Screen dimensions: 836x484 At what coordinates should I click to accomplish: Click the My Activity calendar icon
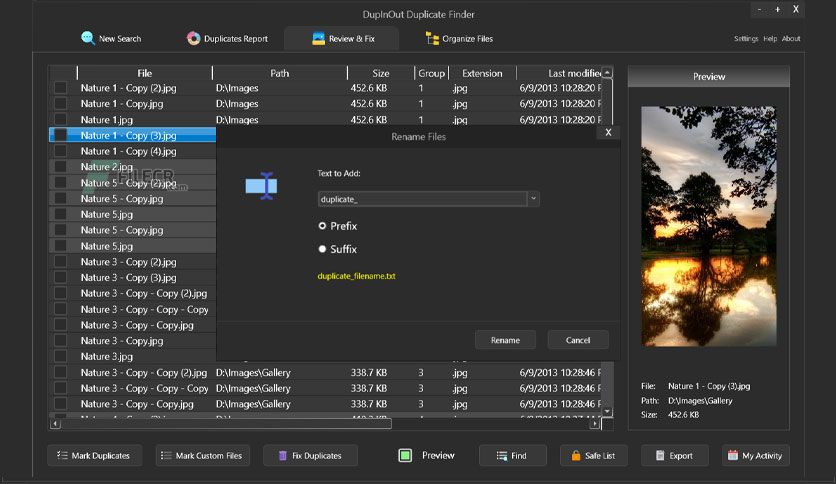click(733, 455)
